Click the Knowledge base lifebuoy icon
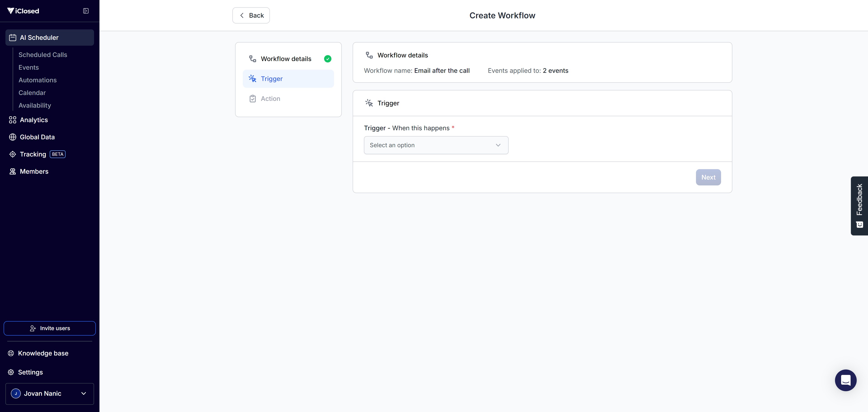The width and height of the screenshot is (868, 412). pyautogui.click(x=11, y=353)
